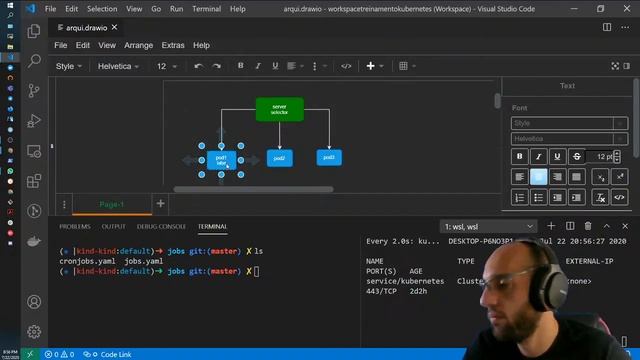Open the Manage gear icon
The height and width of the screenshot is (360, 640).
pos(34,331)
